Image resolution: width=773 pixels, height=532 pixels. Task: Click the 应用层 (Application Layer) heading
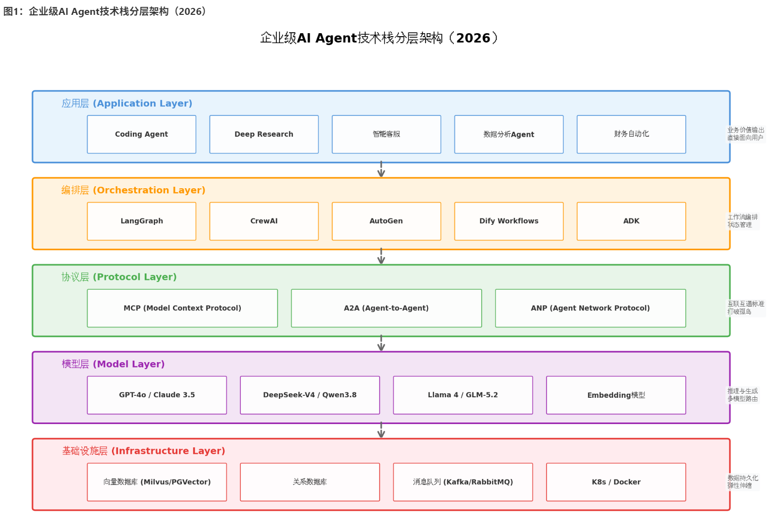click(x=127, y=104)
